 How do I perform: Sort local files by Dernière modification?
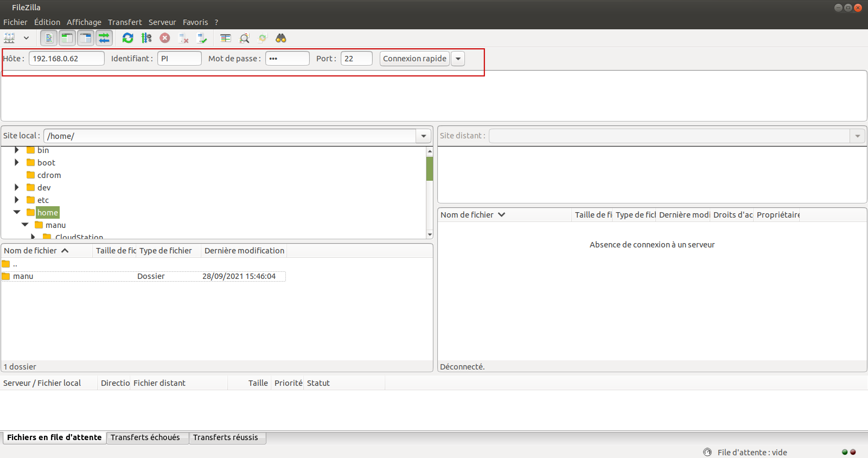tap(244, 251)
